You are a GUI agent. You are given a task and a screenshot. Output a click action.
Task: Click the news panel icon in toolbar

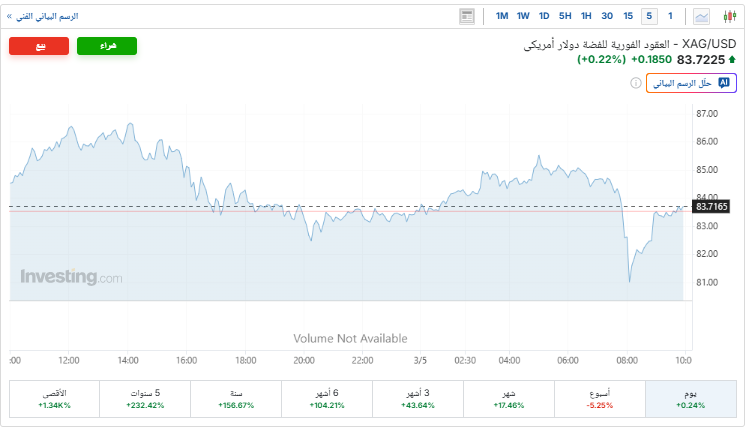[467, 16]
